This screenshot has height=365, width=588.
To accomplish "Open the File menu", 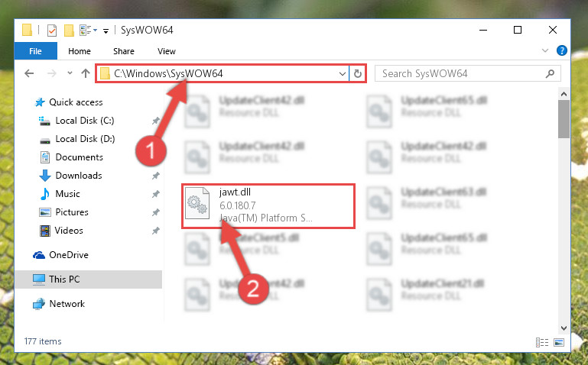I will pyautogui.click(x=36, y=51).
